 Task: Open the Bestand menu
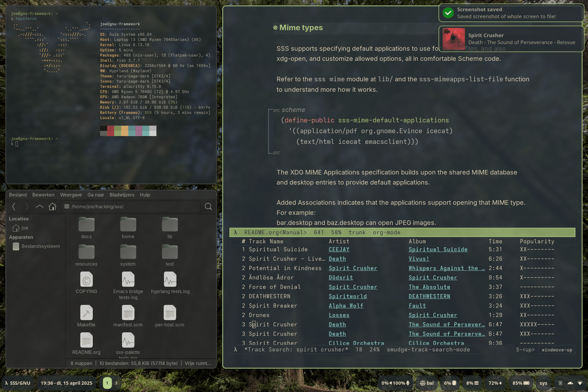[18, 195]
